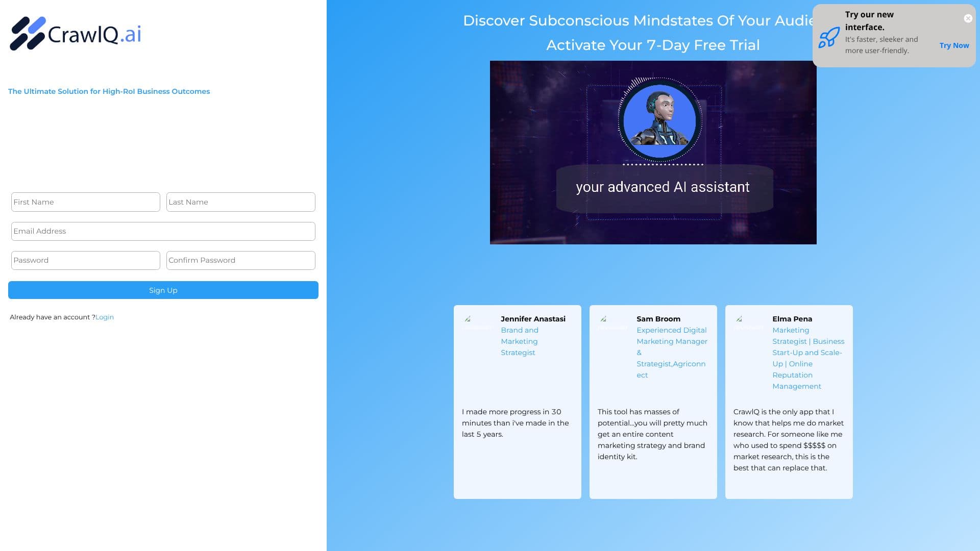Image resolution: width=980 pixels, height=551 pixels.
Task: Focus the Last Name field
Action: (x=241, y=202)
